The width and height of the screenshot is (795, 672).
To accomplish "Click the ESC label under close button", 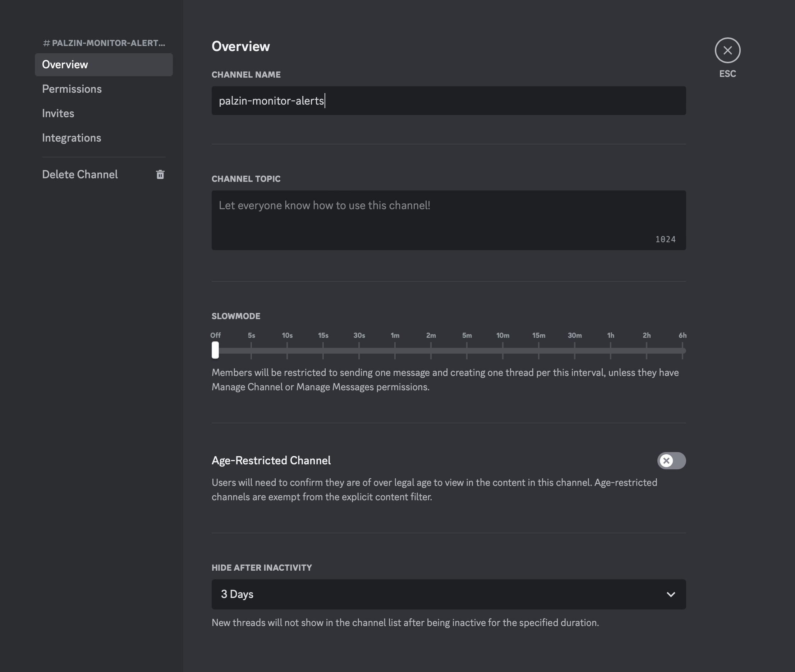I will click(x=727, y=74).
